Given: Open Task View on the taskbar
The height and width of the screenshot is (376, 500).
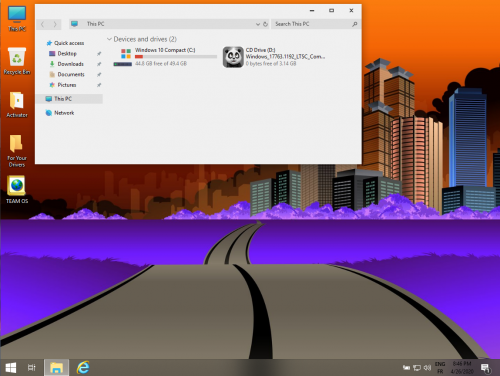Looking at the screenshot, I should pos(32,368).
